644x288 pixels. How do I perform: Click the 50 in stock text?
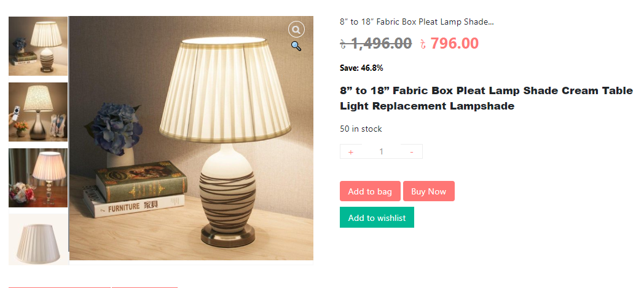[361, 129]
